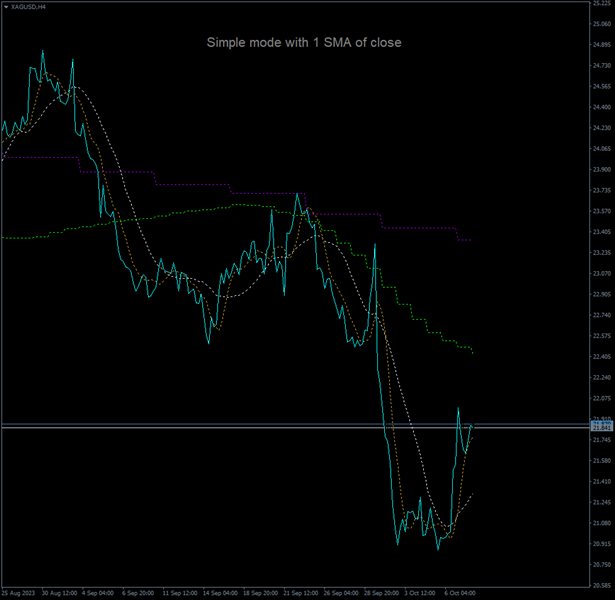
Task: Click the 6 Sep 20:00 time label
Action: 135,592
